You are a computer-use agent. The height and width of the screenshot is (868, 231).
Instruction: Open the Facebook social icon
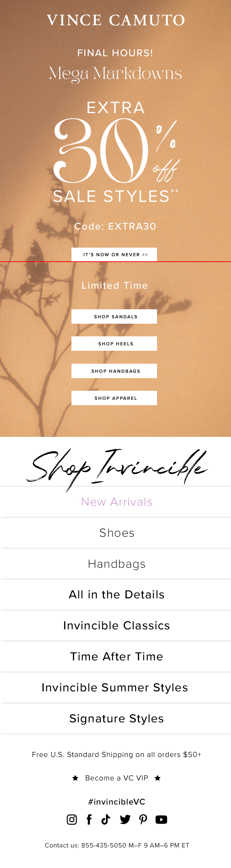(89, 820)
